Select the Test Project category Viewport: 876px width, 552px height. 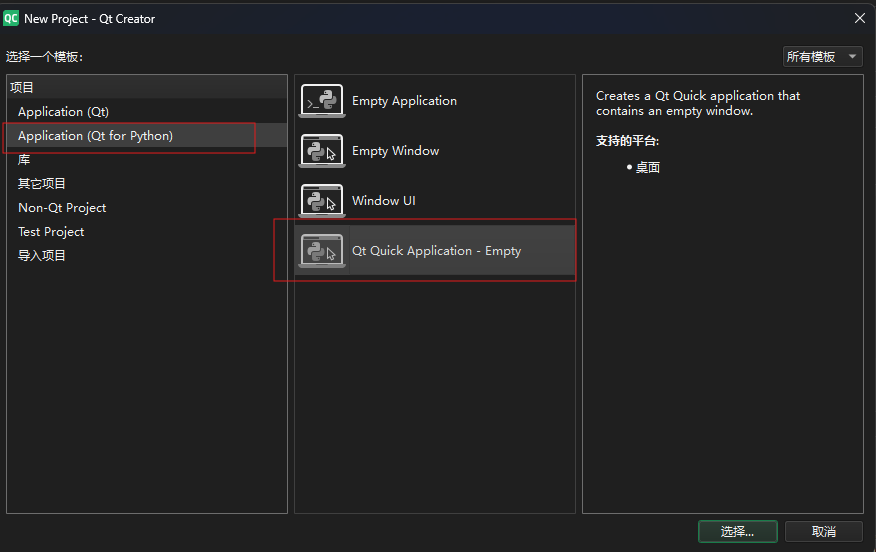tap(147, 232)
